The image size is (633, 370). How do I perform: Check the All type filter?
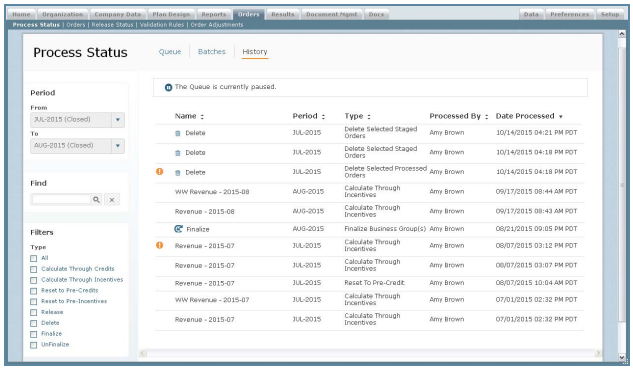click(34, 258)
